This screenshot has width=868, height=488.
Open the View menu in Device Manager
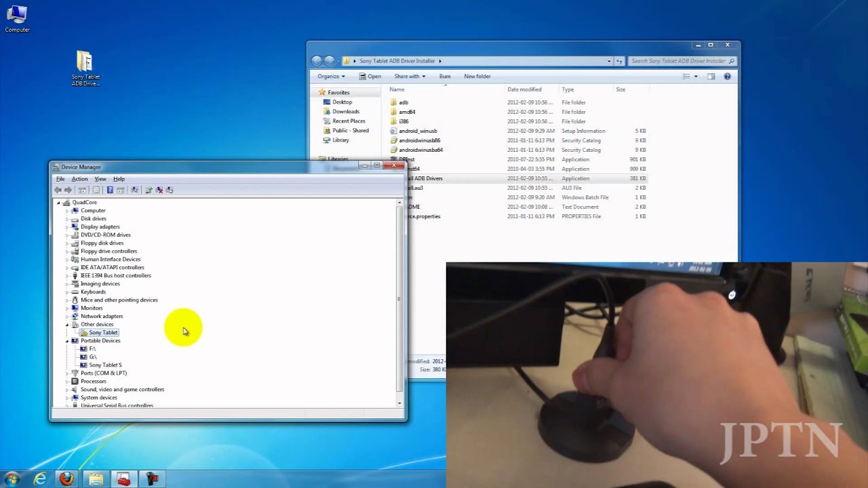(100, 179)
